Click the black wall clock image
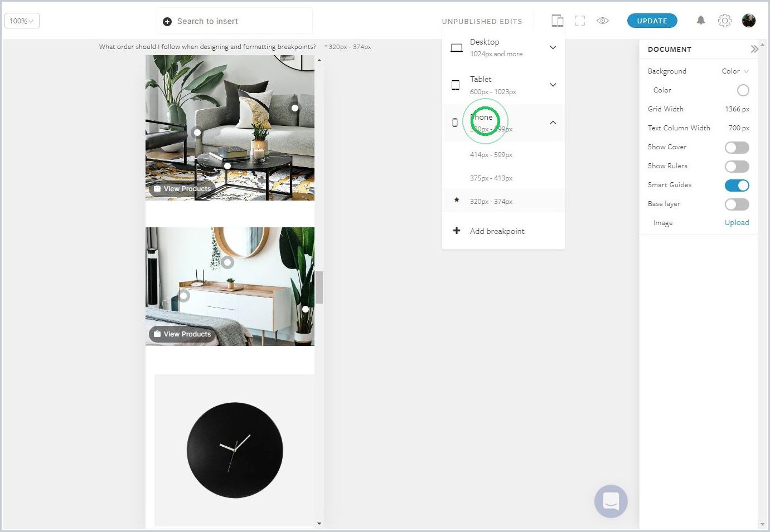The width and height of the screenshot is (770, 532). [x=235, y=450]
